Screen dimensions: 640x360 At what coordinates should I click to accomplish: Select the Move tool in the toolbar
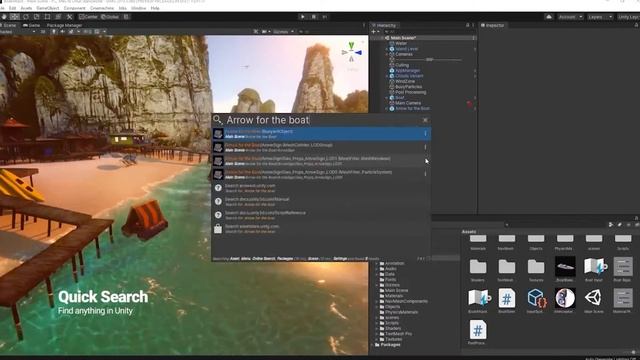coord(15,17)
